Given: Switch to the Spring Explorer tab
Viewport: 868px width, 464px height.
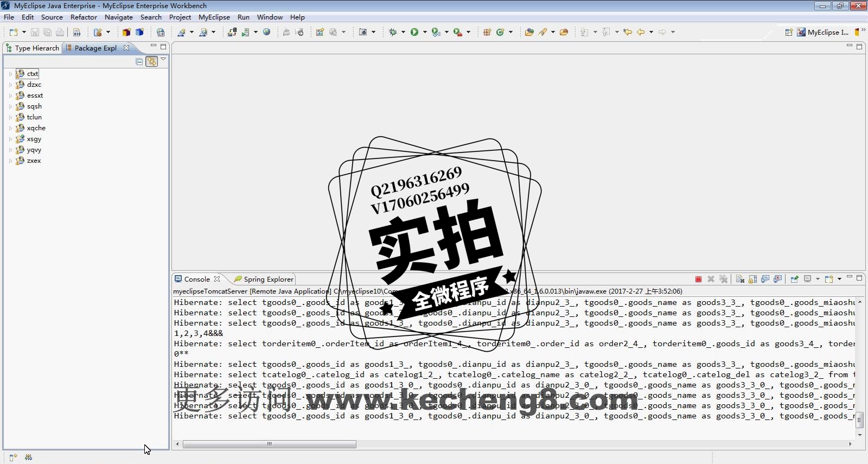Looking at the screenshot, I should click(264, 279).
